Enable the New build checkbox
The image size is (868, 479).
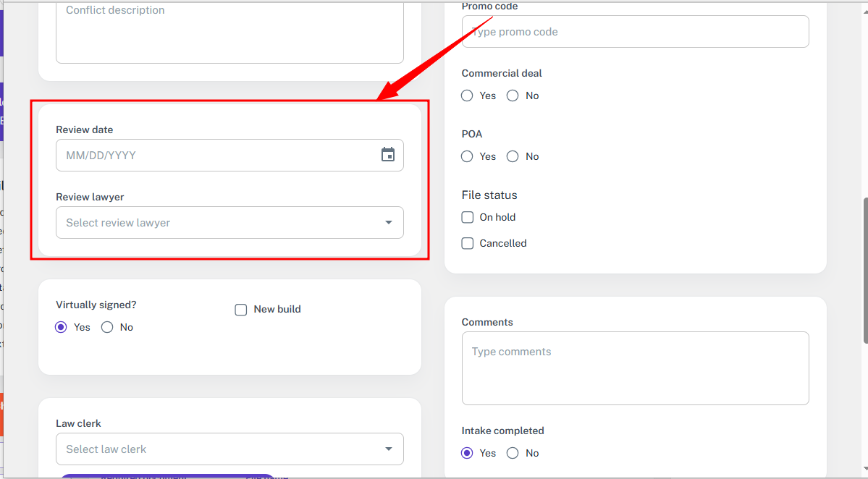[241, 310]
